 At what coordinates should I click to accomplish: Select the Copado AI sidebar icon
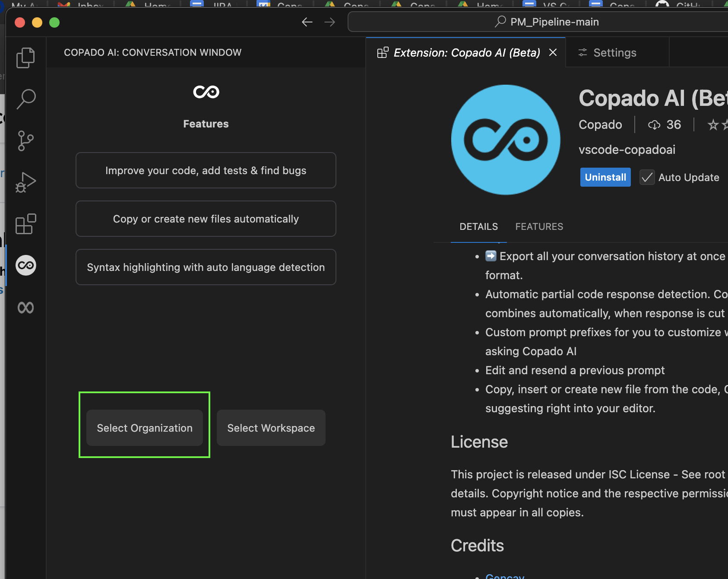25,265
